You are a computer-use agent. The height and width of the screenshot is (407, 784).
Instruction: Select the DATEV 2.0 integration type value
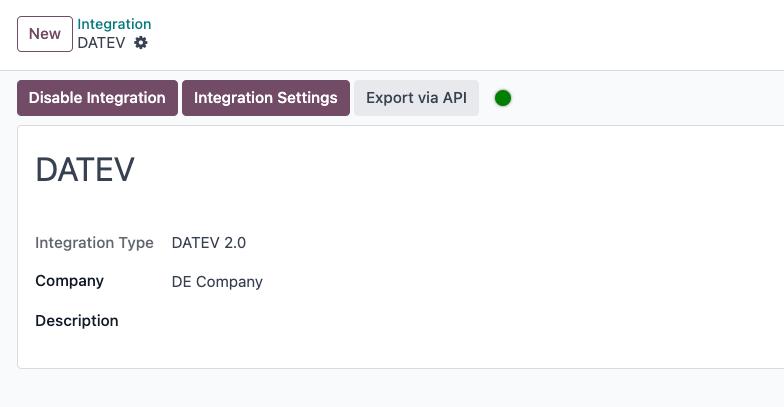point(208,243)
